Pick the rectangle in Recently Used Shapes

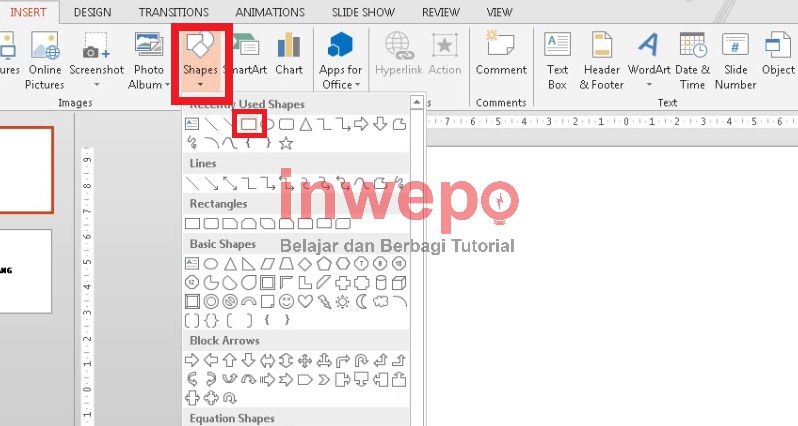pos(248,124)
